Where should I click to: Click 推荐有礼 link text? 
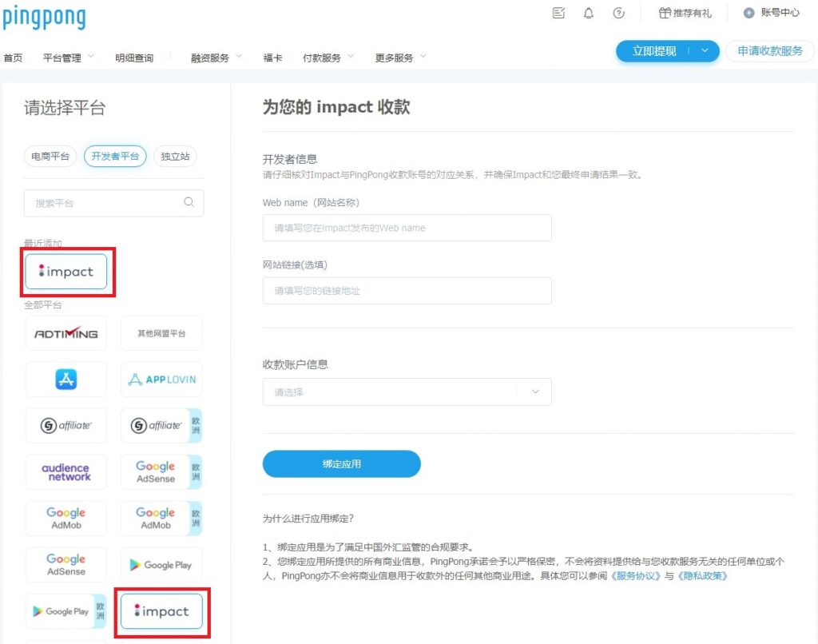click(x=693, y=13)
